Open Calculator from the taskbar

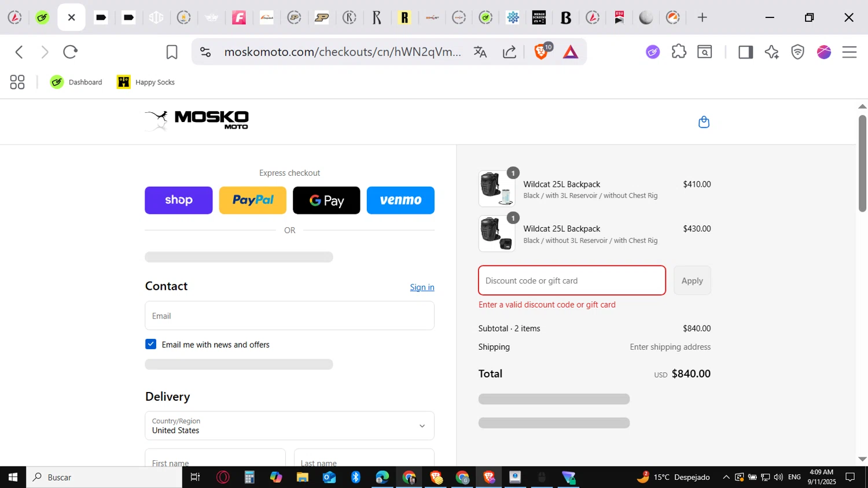coord(249,477)
